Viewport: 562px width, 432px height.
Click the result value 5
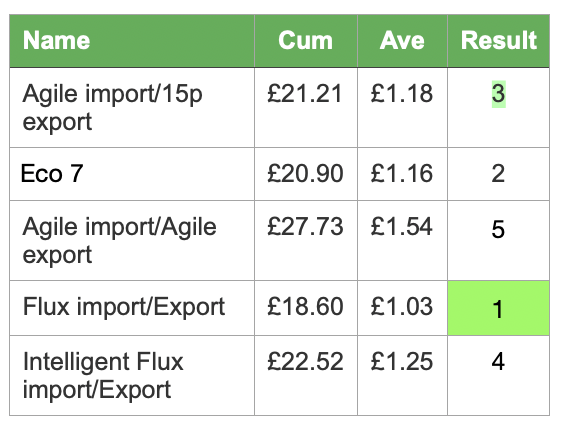498,229
